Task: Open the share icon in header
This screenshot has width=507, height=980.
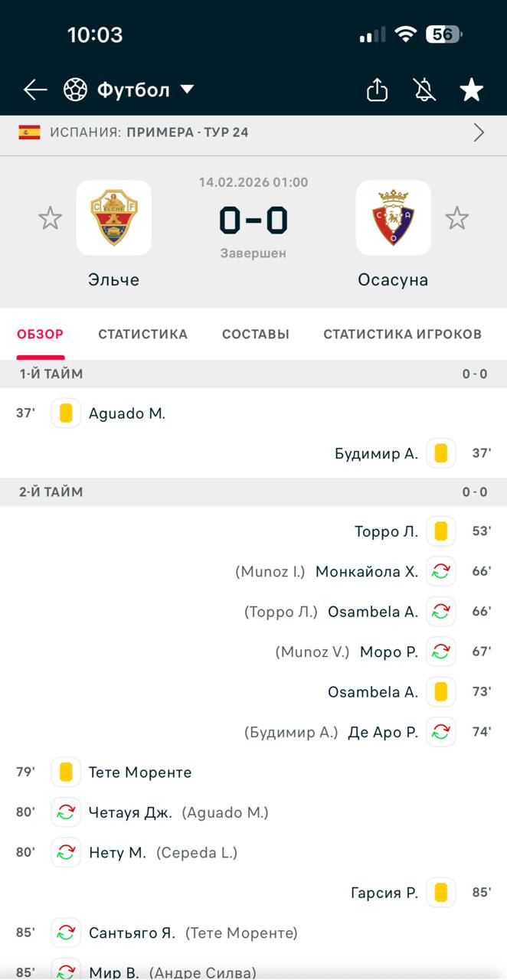Action: 377,90
